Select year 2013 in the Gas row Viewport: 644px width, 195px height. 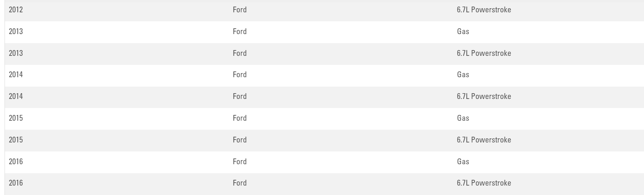click(16, 32)
